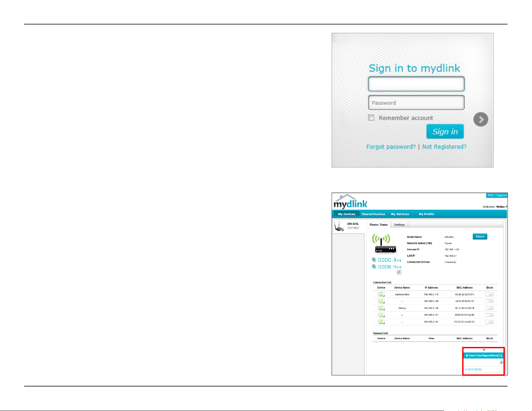
Task: Click IP address 192.168.0.110
Action: pos(431,295)
